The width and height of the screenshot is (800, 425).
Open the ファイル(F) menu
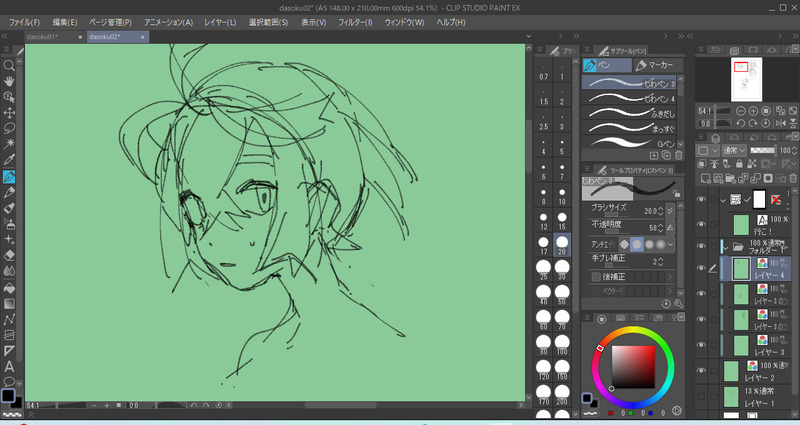coord(24,22)
